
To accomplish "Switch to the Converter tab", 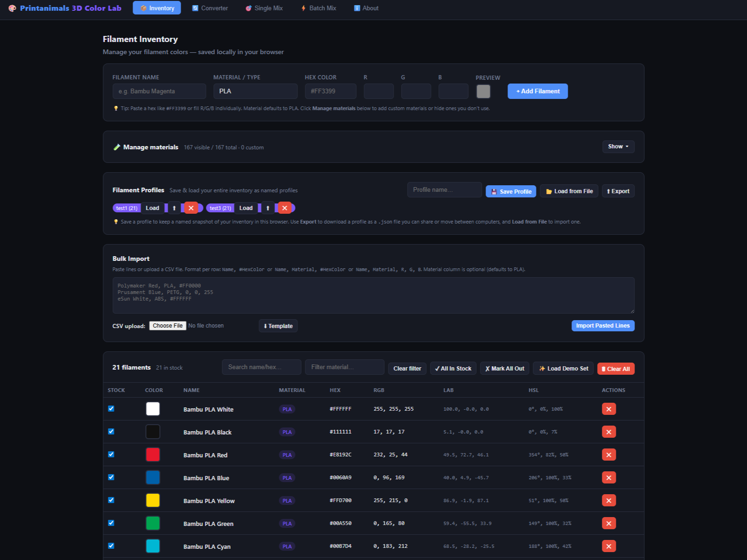I will (210, 8).
